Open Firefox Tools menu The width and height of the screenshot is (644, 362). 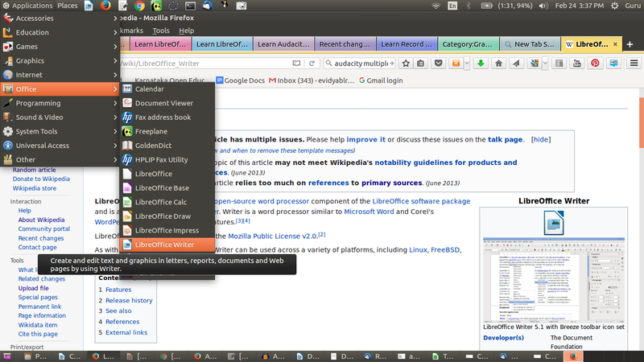coord(161,31)
